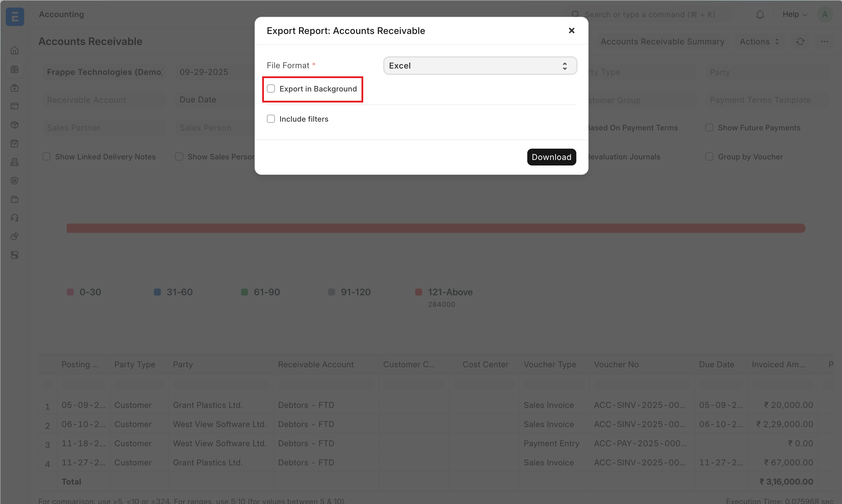This screenshot has height=504, width=842.
Task: Open the pie chart icon in sidebar
Action: click(x=14, y=236)
